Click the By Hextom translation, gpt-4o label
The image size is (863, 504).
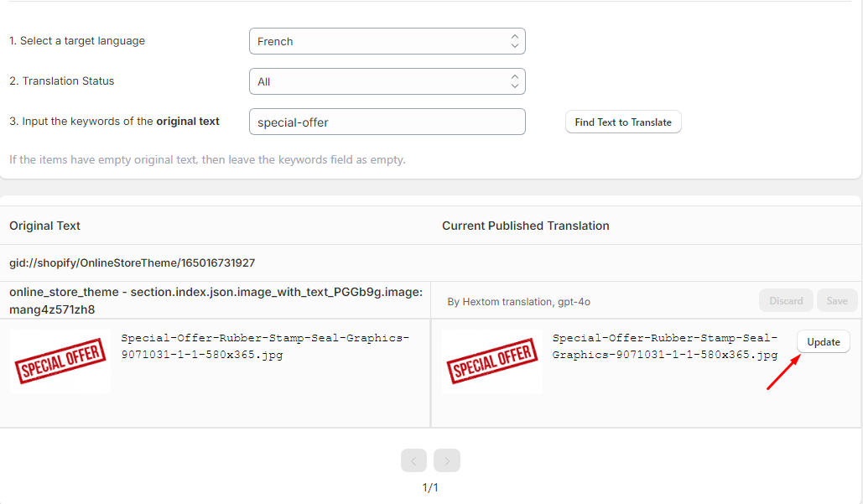tap(518, 302)
